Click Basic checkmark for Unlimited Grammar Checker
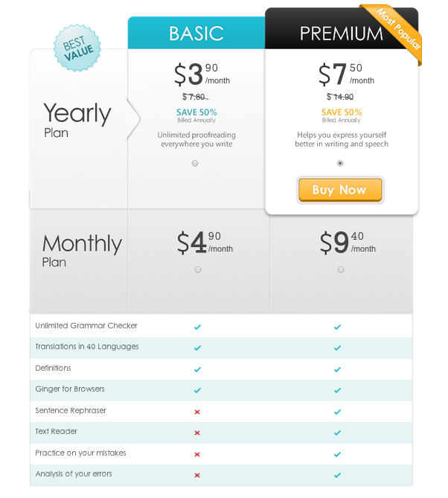The width and height of the screenshot is (448, 498). tap(197, 327)
